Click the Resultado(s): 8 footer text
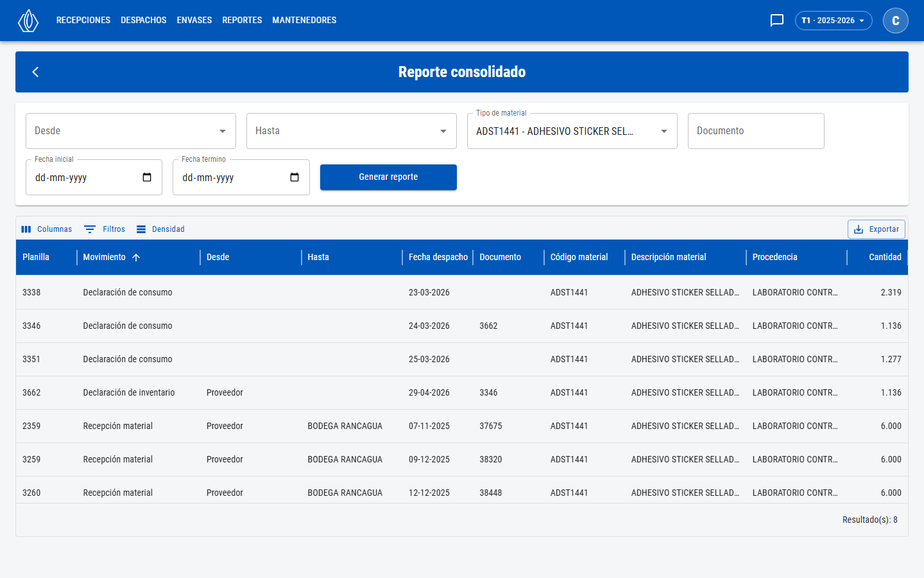This screenshot has height=578, width=924. [870, 520]
